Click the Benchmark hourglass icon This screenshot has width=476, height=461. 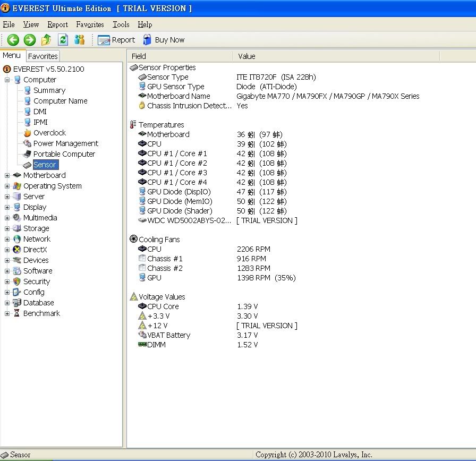point(17,313)
